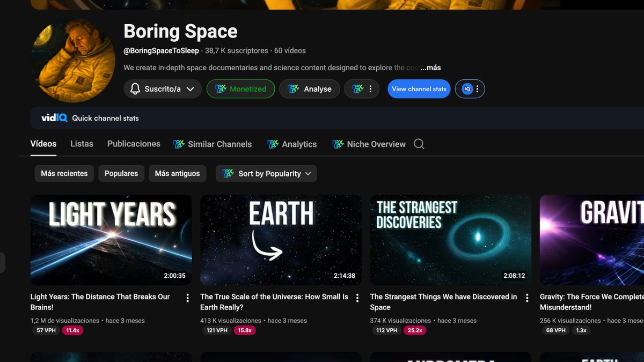This screenshot has height=362, width=644.
Task: Click the Analyse button
Action: [x=309, y=89]
